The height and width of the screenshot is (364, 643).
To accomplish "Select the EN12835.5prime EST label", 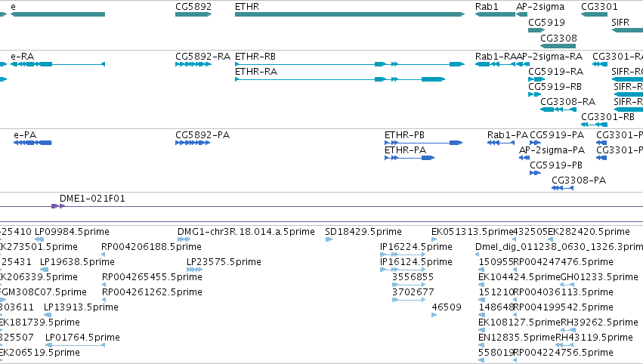I will point(517,338).
